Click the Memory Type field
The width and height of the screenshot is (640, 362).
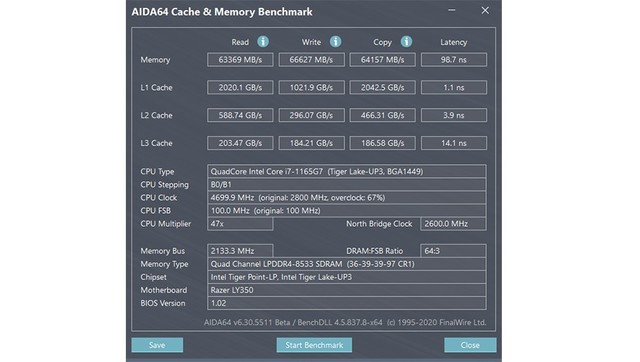(x=347, y=264)
